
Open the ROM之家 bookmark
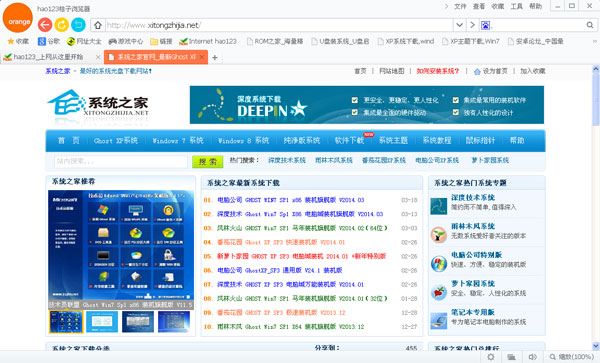pos(275,41)
